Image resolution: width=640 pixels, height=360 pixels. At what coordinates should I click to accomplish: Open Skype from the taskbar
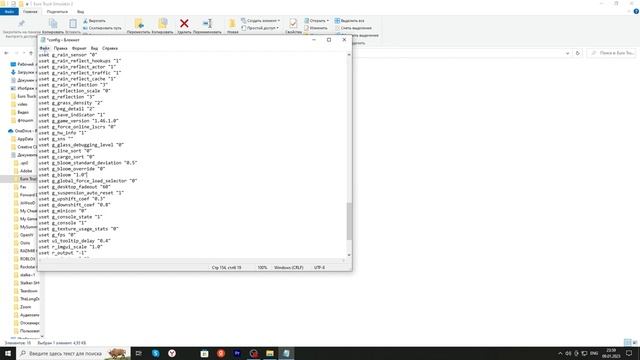[156, 353]
